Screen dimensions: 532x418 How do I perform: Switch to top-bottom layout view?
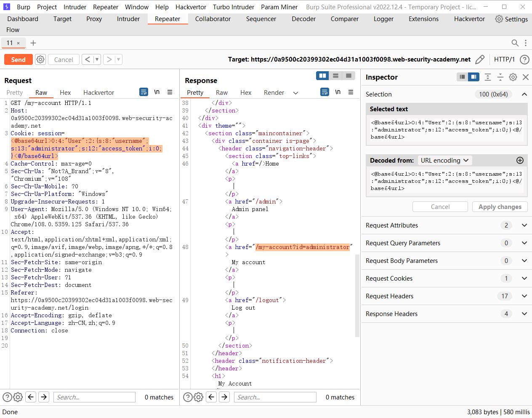336,75
